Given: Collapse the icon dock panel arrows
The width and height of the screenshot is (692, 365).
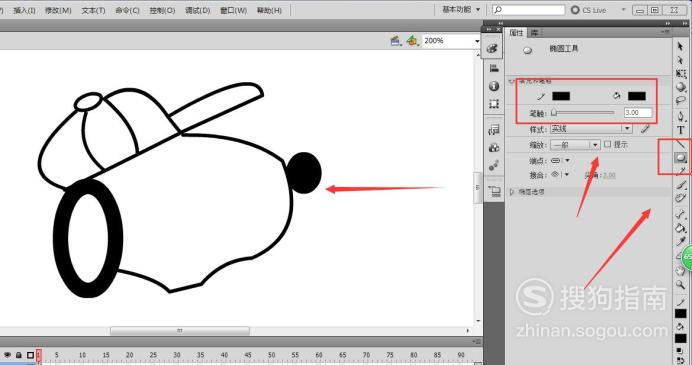Looking at the screenshot, I should click(x=501, y=23).
